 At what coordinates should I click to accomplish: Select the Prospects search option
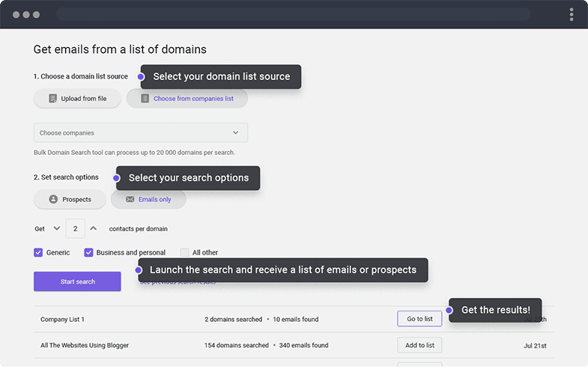click(70, 200)
